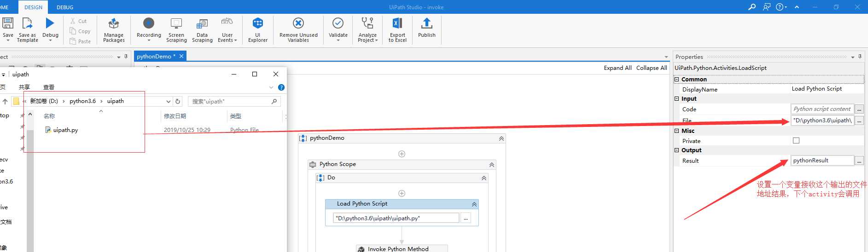Collapse the Do sequence
This screenshot has height=252, width=868.
point(484,178)
